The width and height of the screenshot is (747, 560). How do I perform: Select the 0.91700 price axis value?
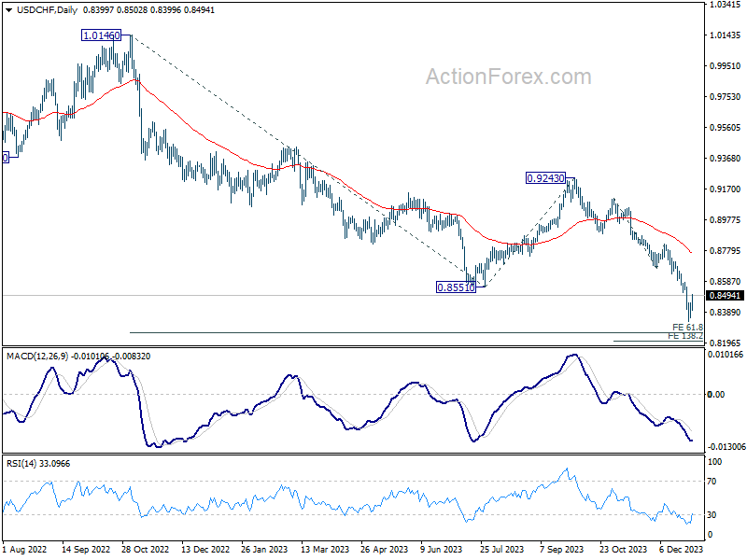click(725, 189)
